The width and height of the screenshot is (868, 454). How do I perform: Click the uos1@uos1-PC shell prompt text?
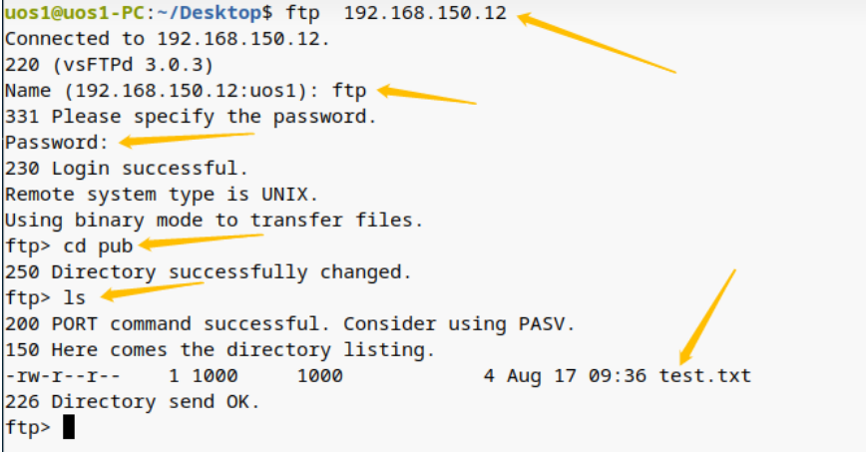[71, 14]
